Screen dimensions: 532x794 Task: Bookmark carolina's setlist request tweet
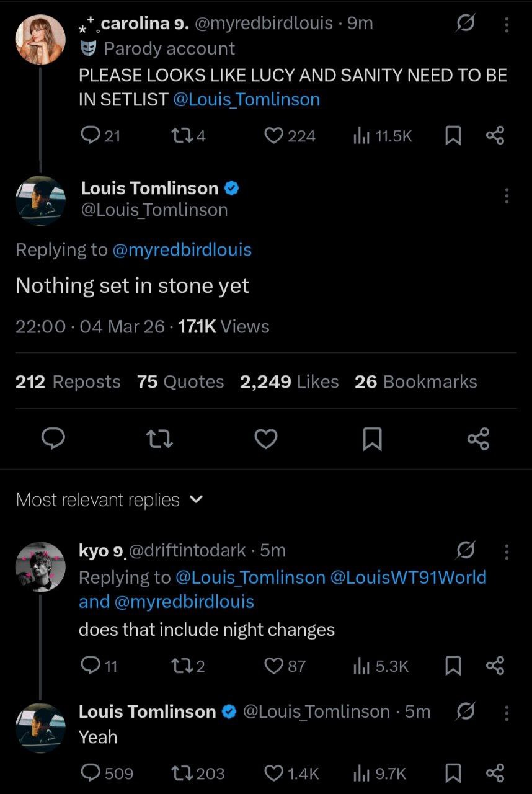[x=453, y=136]
